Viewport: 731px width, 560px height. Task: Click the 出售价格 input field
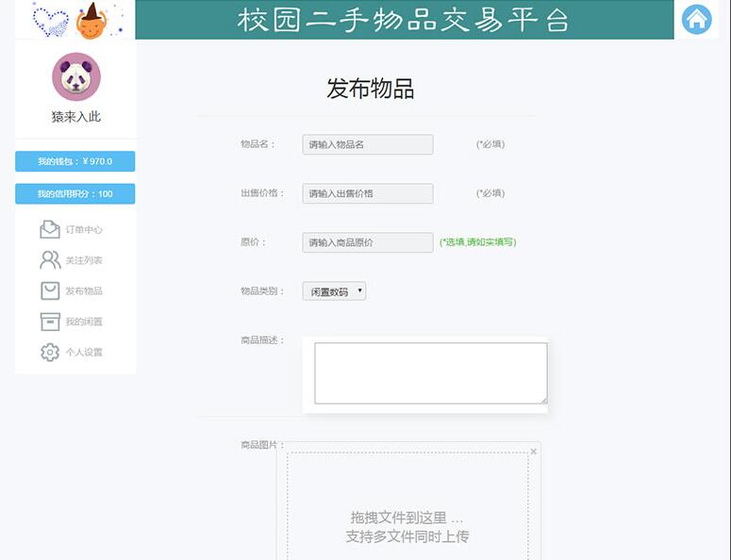pyautogui.click(x=367, y=193)
